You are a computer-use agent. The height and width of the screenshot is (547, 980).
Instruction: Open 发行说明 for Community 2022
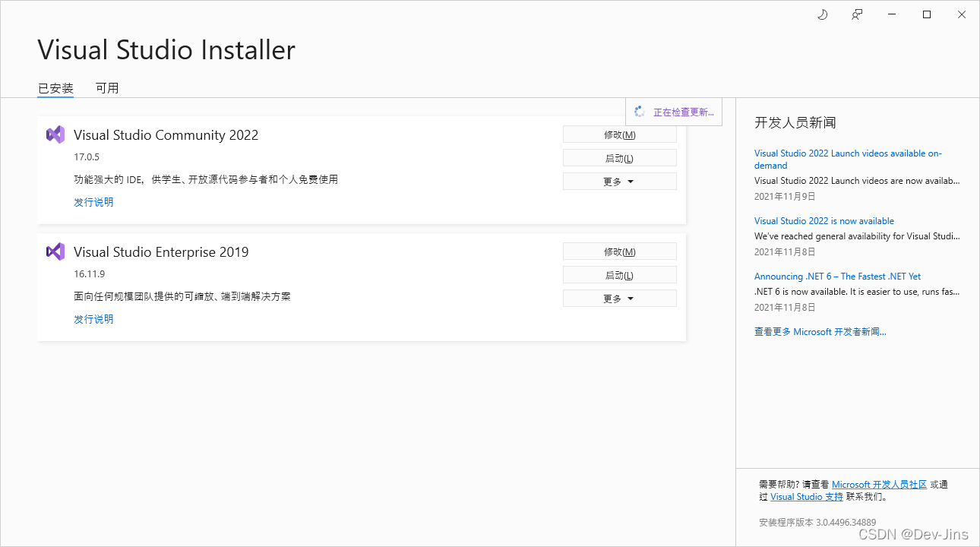[x=93, y=202]
